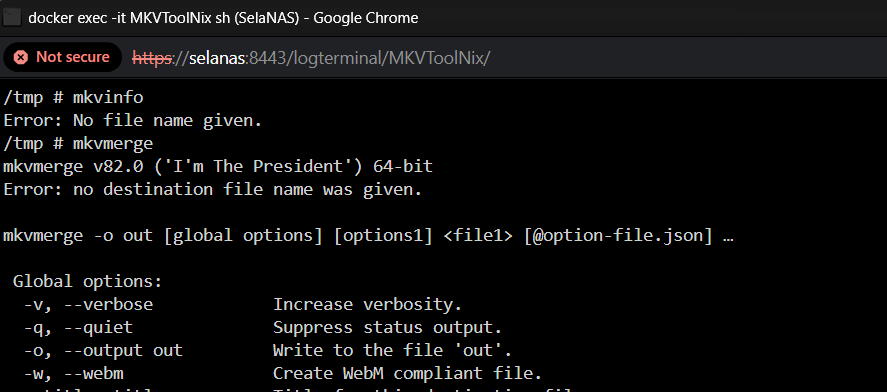The width and height of the screenshot is (887, 392).
Task: Click the /tmp # mkvmerge command line
Action: pos(78,144)
